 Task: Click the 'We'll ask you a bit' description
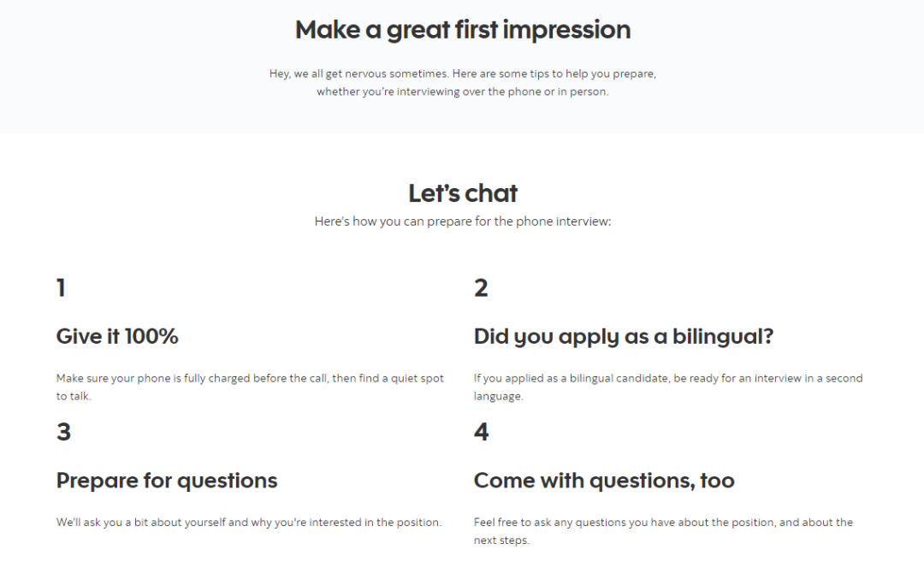pyautogui.click(x=249, y=523)
